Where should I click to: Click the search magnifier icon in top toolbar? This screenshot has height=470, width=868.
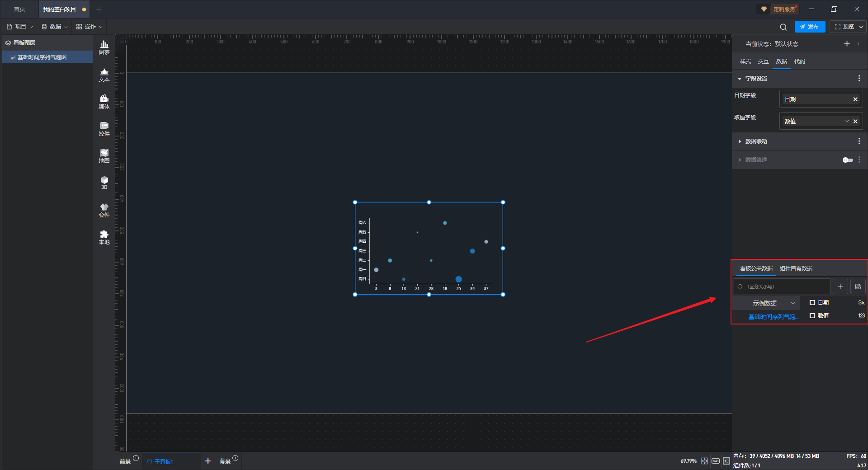(x=783, y=27)
